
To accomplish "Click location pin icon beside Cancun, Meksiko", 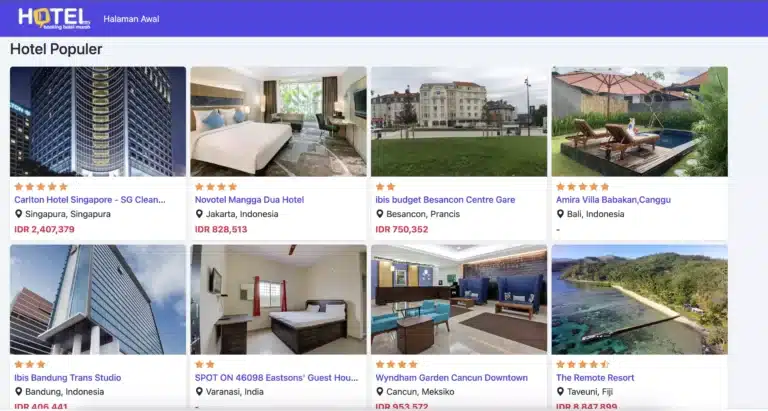I will tap(380, 391).
